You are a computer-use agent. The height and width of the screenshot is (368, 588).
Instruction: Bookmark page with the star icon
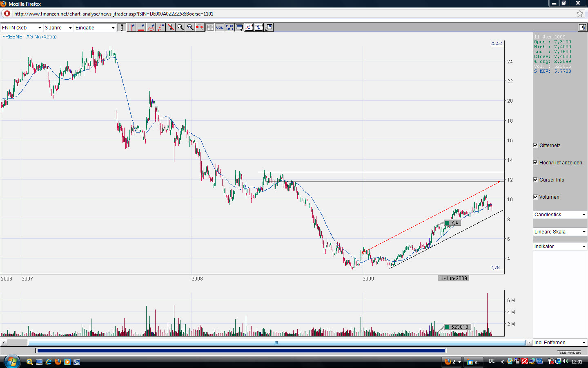coord(580,13)
